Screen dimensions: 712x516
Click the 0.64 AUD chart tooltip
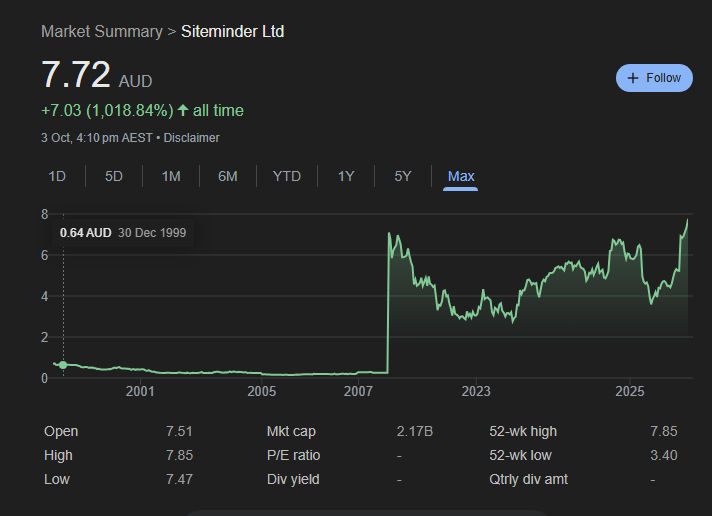[120, 232]
